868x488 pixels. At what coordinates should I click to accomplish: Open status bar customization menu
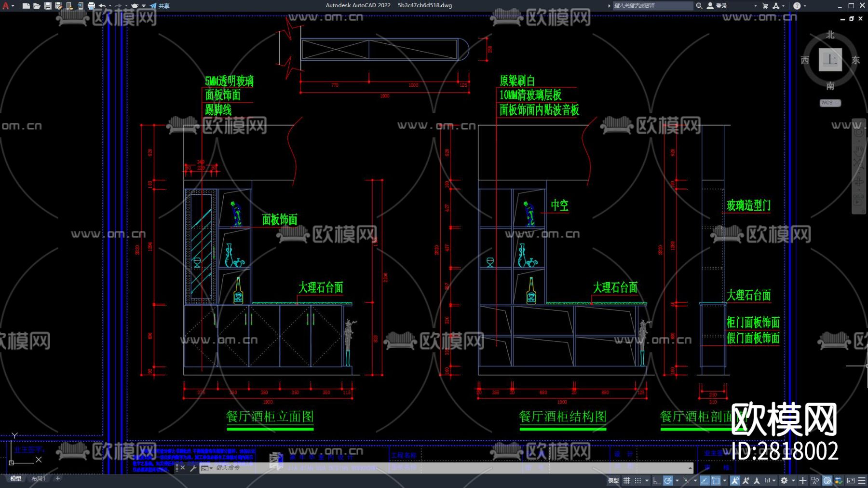pyautogui.click(x=862, y=480)
